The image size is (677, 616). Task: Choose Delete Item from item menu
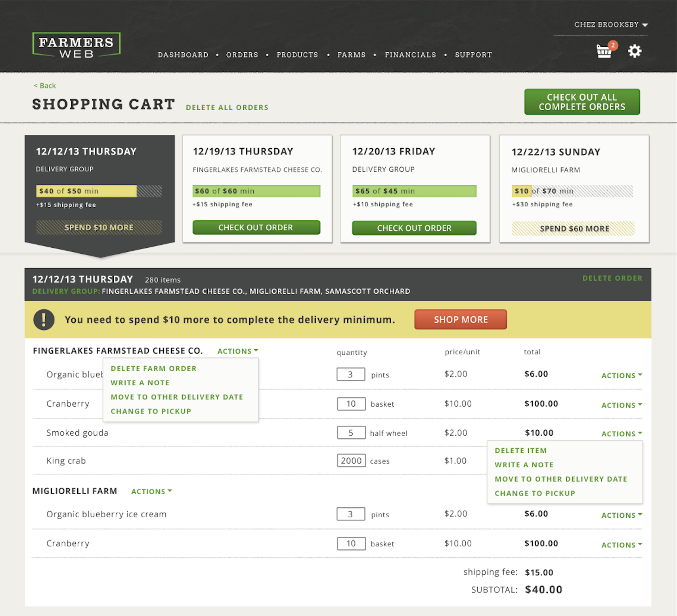[521, 450]
